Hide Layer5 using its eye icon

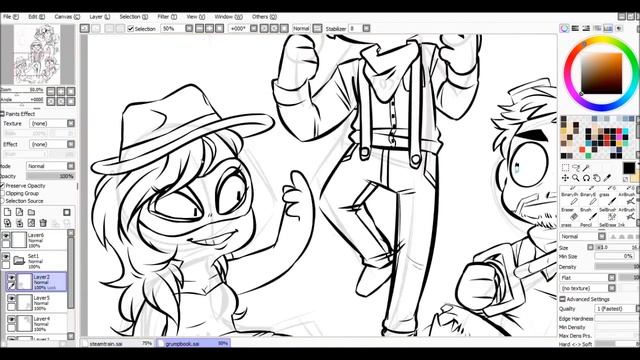coord(11,299)
